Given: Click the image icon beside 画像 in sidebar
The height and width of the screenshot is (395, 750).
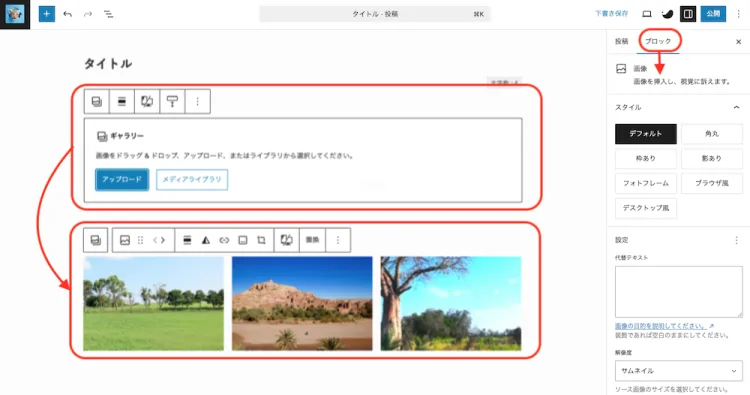Looking at the screenshot, I should click(x=621, y=69).
